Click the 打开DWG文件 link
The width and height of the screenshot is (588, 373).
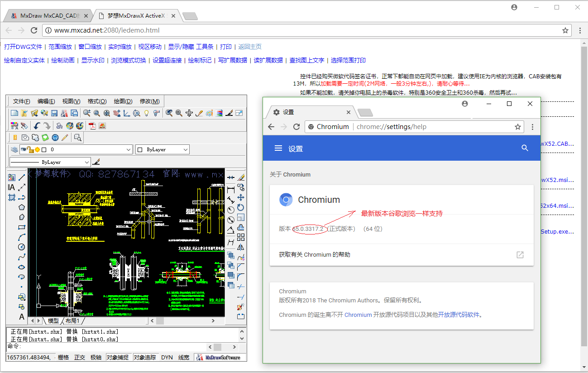point(22,47)
